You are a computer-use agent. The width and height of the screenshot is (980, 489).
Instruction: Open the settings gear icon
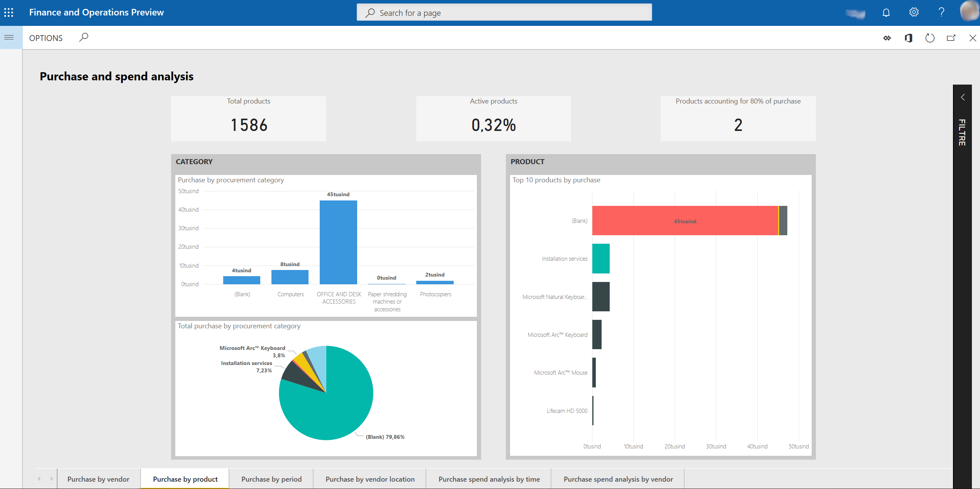[912, 12]
